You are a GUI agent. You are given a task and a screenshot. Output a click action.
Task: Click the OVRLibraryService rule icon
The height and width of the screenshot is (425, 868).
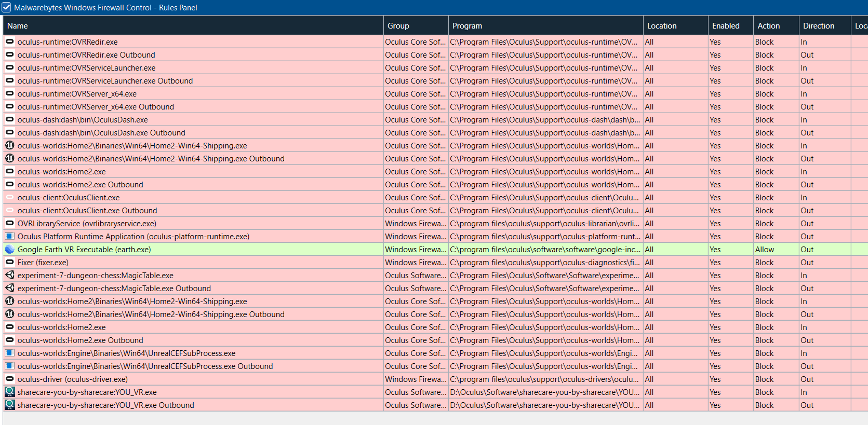9,223
